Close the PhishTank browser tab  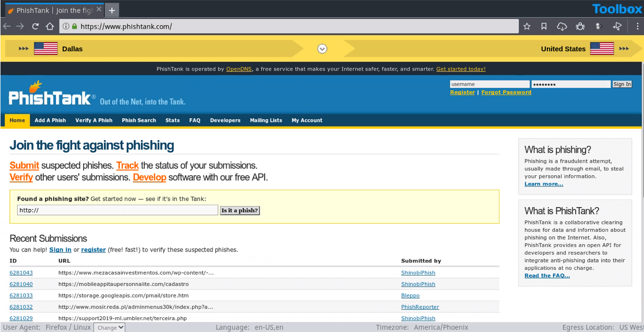pos(99,10)
